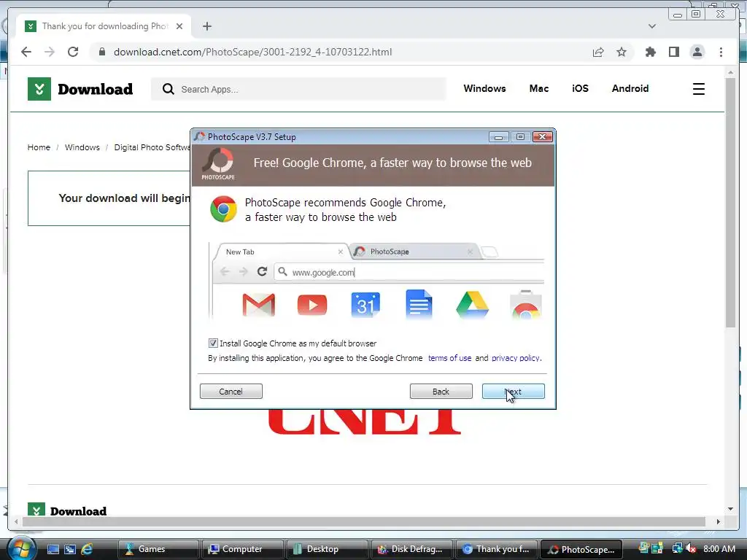The width and height of the screenshot is (747, 560).
Task: Reload the CNET download page
Action: [73, 52]
